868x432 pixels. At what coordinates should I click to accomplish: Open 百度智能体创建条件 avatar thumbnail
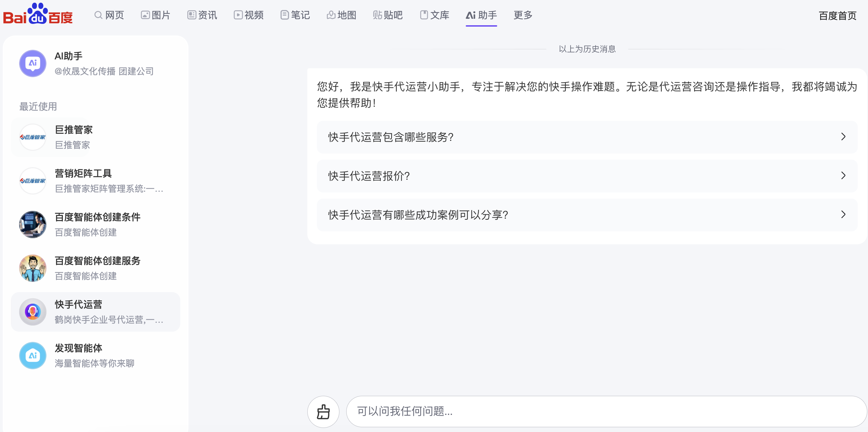point(33,225)
